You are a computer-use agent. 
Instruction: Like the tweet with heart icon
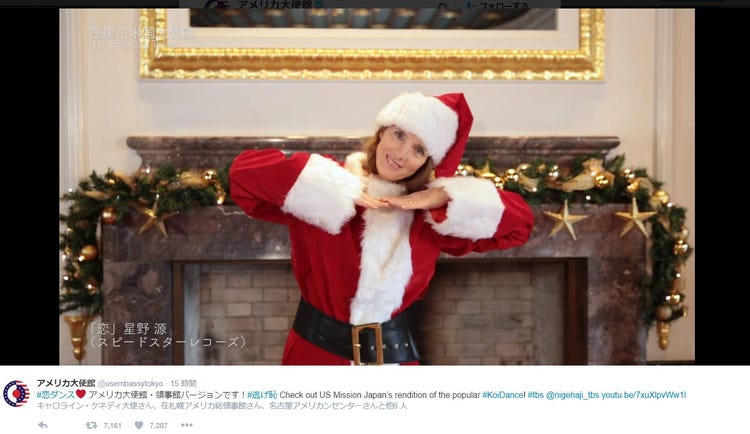pos(139,425)
